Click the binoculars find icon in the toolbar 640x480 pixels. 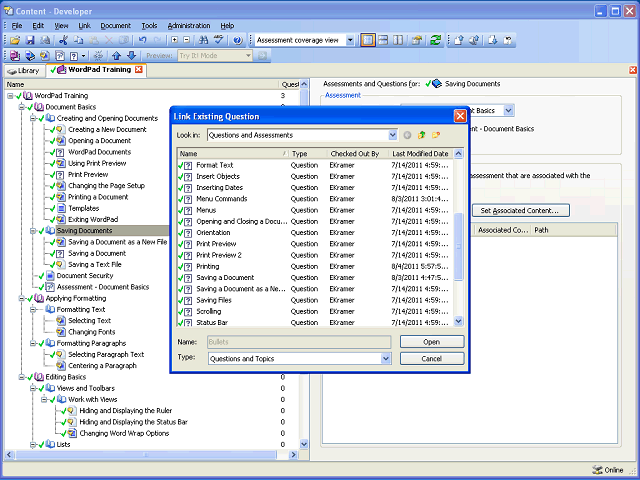click(x=202, y=40)
